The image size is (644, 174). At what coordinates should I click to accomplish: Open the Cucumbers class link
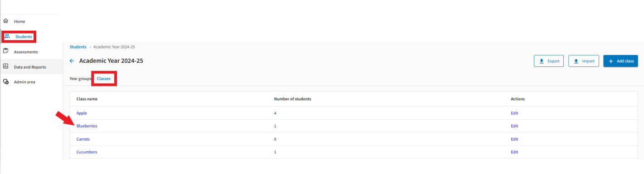click(x=87, y=152)
